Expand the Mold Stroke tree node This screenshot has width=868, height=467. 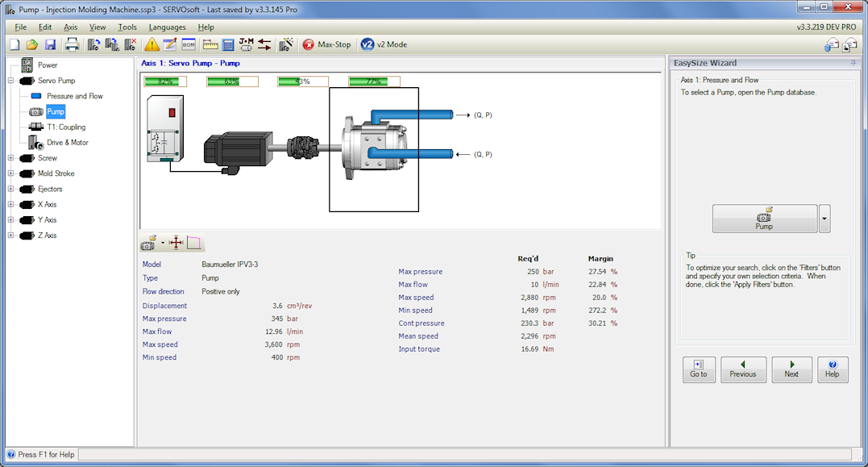click(x=11, y=173)
